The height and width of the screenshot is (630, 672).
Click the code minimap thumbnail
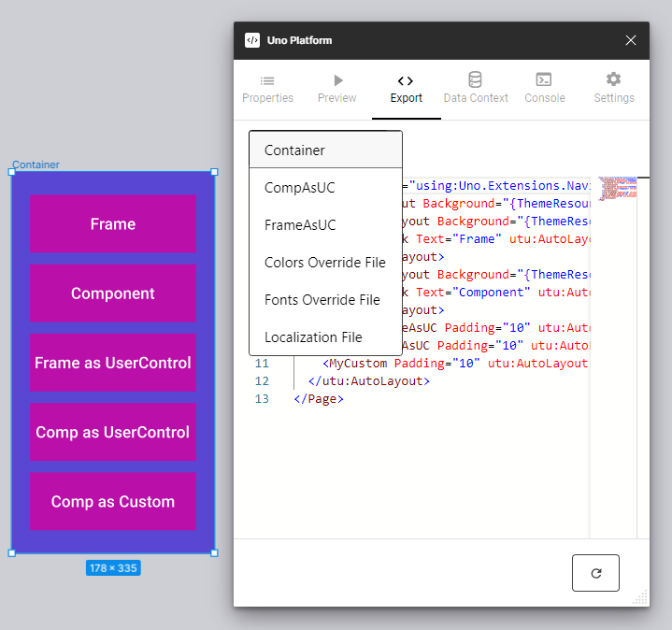617,188
